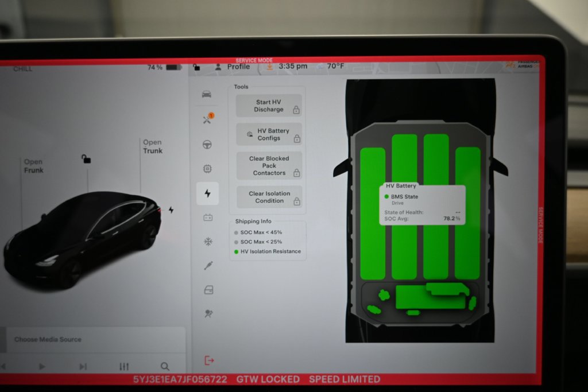Tap the battery level icon at top
This screenshot has height=392, width=588.
[x=173, y=68]
